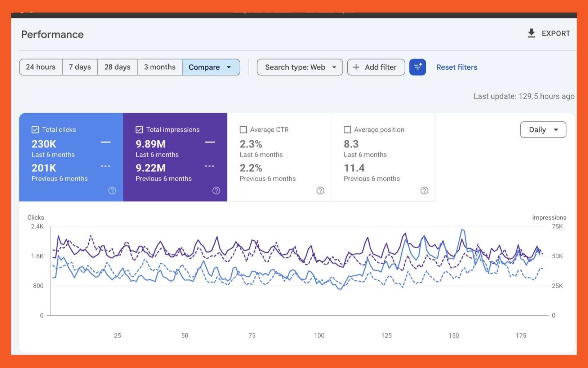Screen dimensions: 588x368
Task: Click the Reset filters link
Action: point(456,67)
